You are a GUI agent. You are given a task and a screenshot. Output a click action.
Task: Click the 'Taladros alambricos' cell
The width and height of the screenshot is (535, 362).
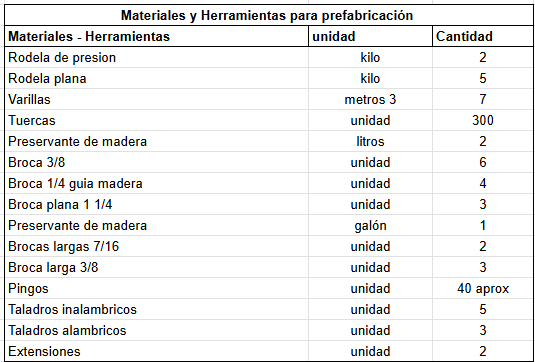[157, 331]
